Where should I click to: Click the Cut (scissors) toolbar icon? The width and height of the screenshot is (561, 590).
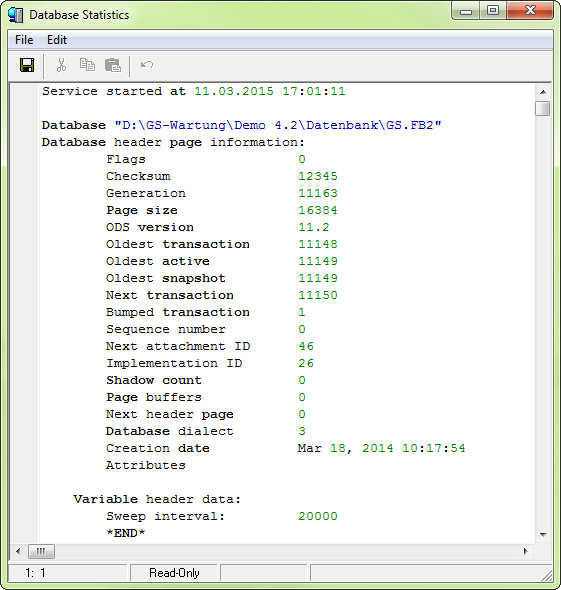click(x=61, y=65)
